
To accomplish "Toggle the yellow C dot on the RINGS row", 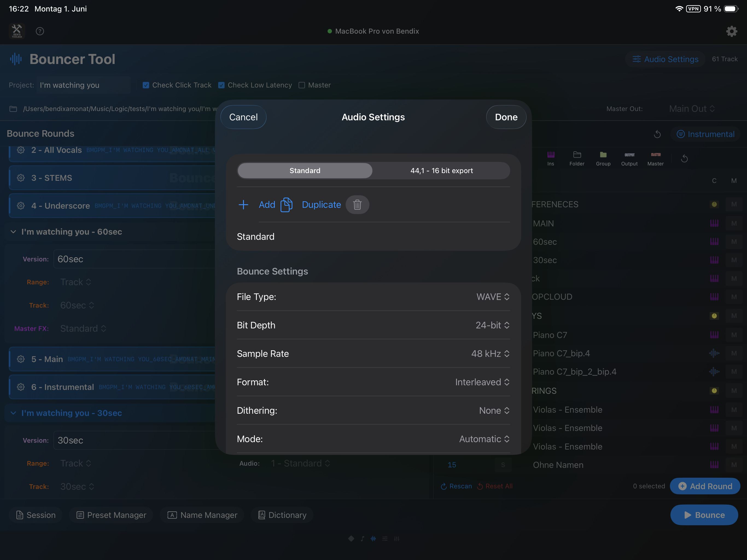I will [x=714, y=391].
